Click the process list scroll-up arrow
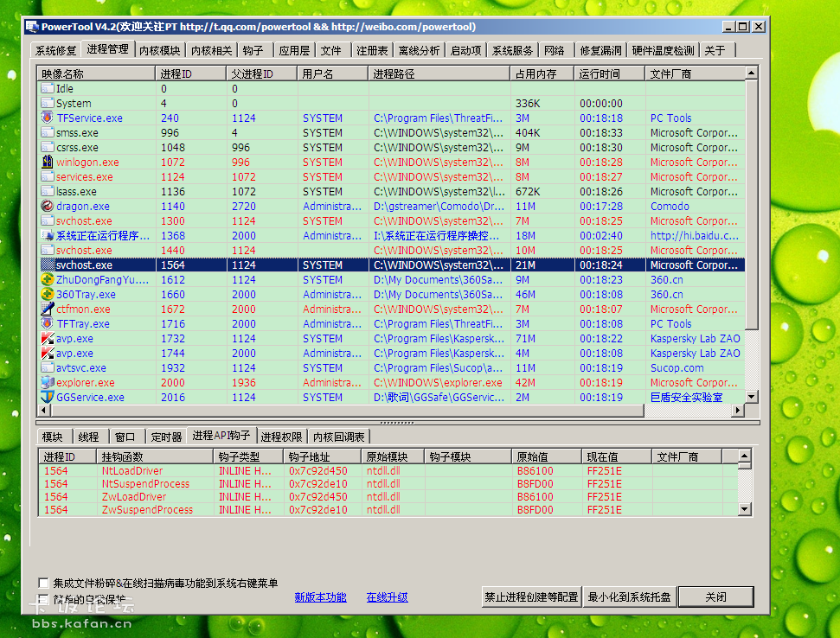Image resolution: width=840 pixels, height=638 pixels. coord(752,73)
